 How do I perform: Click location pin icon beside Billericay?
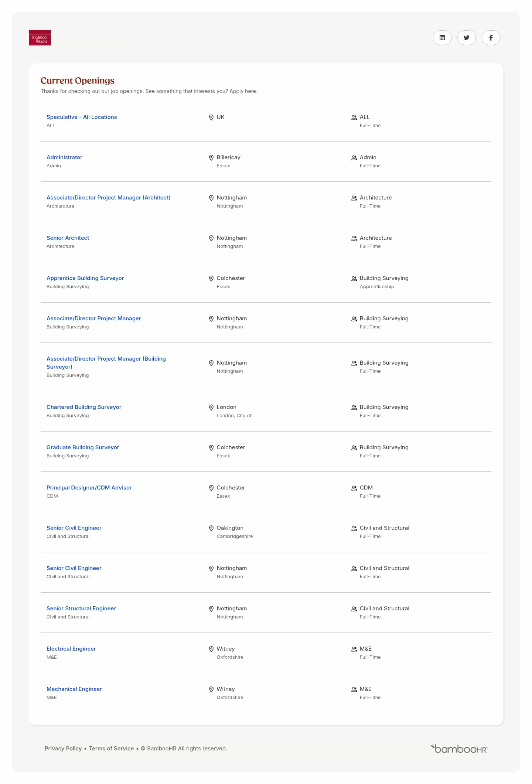(211, 158)
